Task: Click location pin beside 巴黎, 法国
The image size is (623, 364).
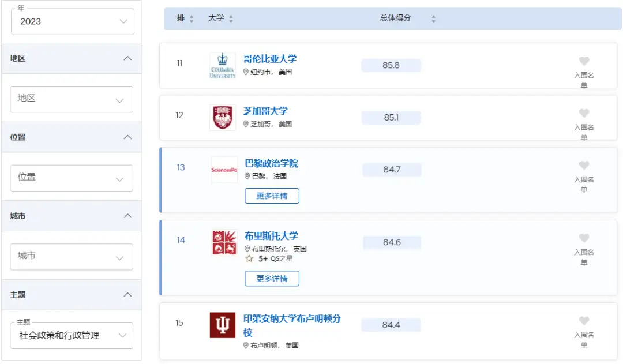Action: pyautogui.click(x=247, y=176)
